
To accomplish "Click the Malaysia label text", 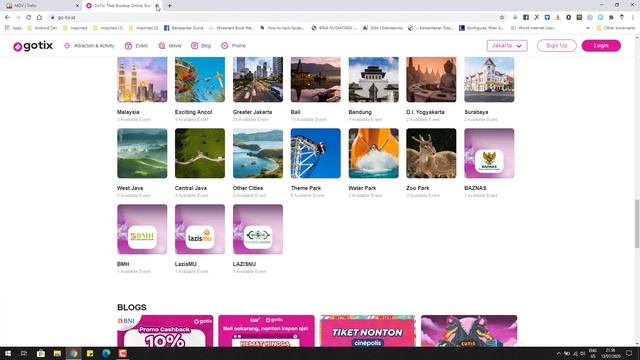I will (128, 112).
